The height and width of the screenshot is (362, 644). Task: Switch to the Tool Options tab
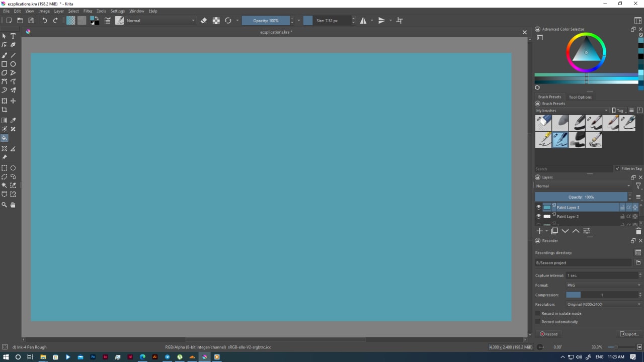click(580, 97)
